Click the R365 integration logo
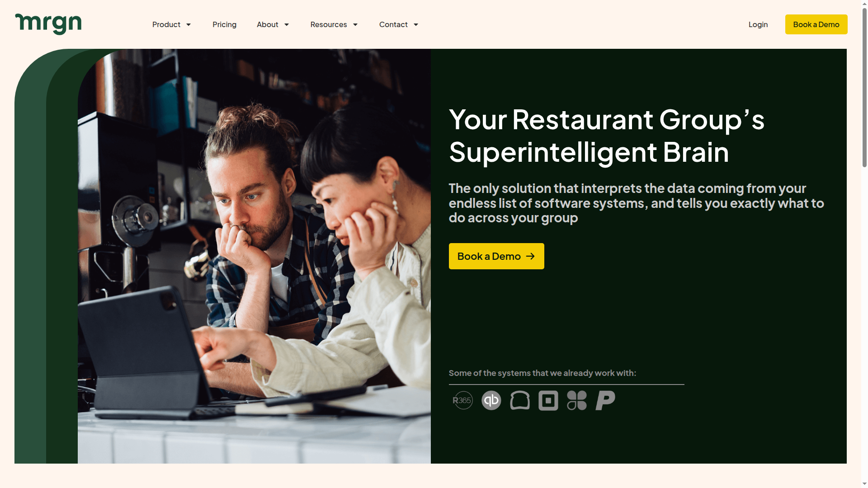The height and width of the screenshot is (488, 868). [x=462, y=400]
